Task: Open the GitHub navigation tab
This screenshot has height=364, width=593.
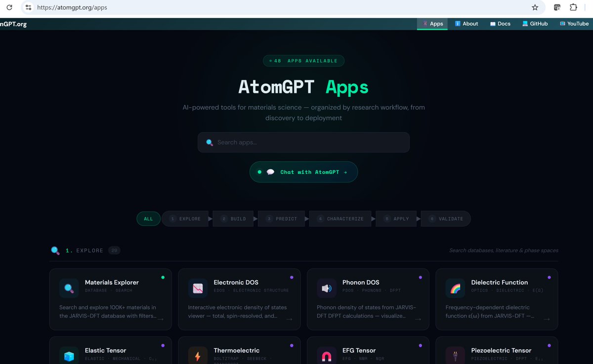Action: pos(535,24)
